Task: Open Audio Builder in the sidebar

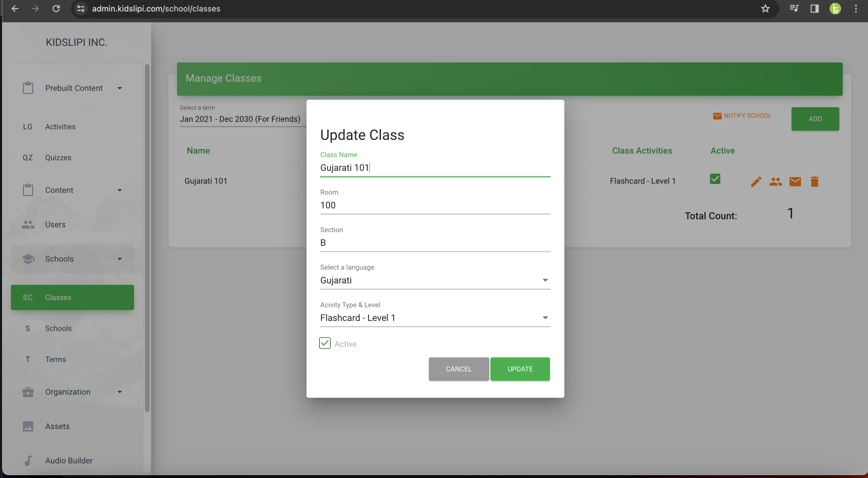Action: pyautogui.click(x=69, y=461)
